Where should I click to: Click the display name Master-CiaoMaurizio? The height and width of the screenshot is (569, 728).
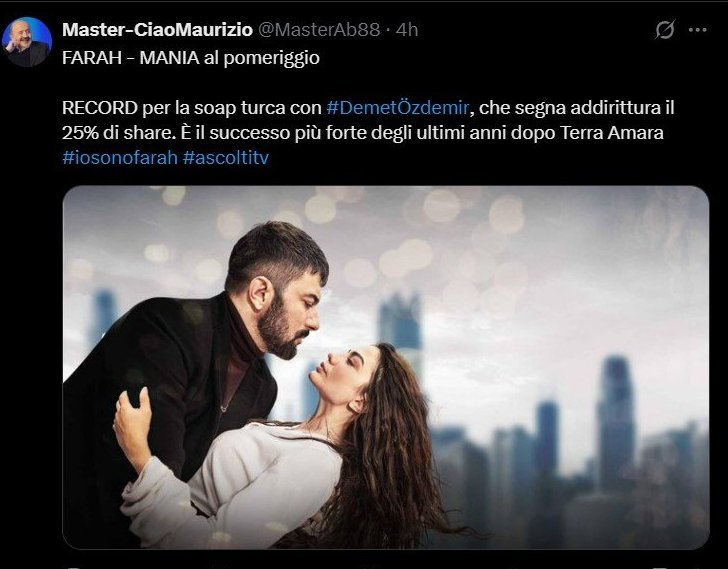(x=157, y=30)
